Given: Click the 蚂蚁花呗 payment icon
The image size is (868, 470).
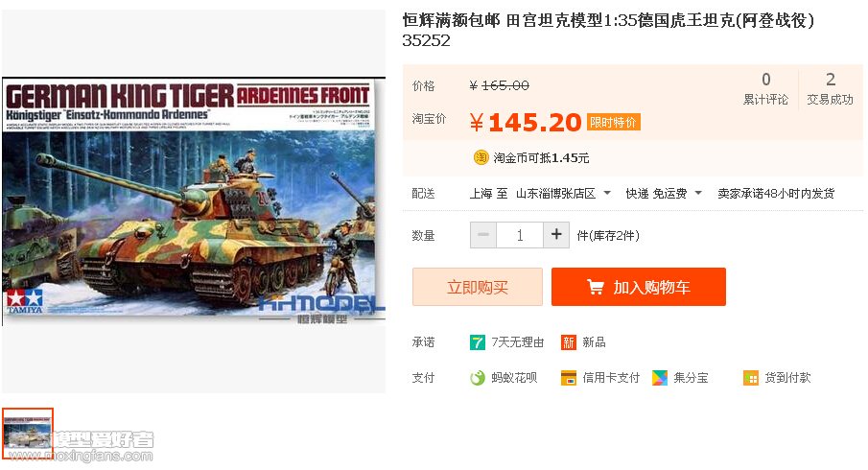Looking at the screenshot, I should (x=478, y=378).
